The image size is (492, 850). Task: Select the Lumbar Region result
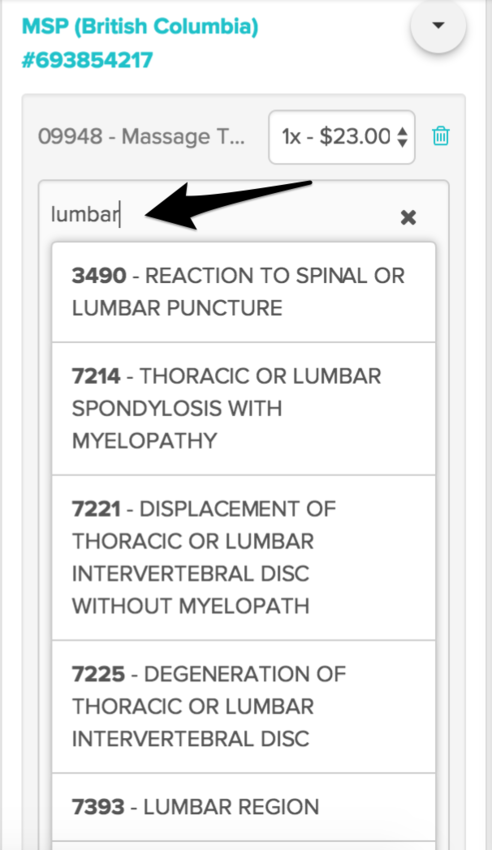[x=244, y=807]
